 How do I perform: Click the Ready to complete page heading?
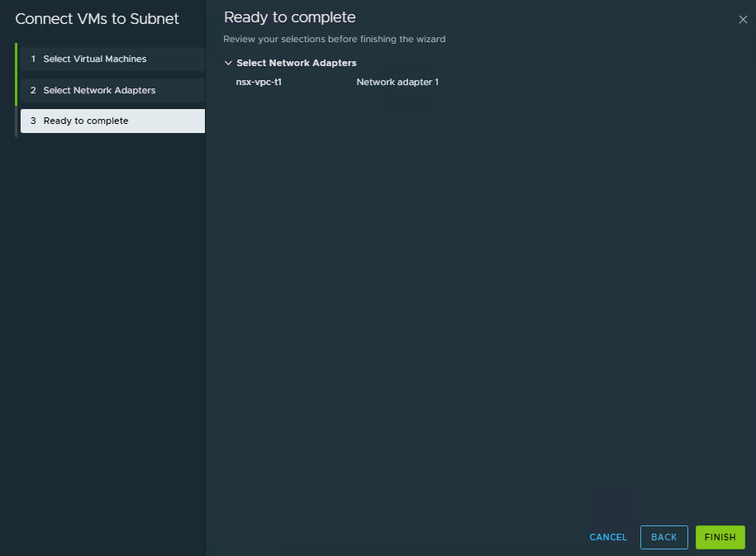tap(289, 17)
